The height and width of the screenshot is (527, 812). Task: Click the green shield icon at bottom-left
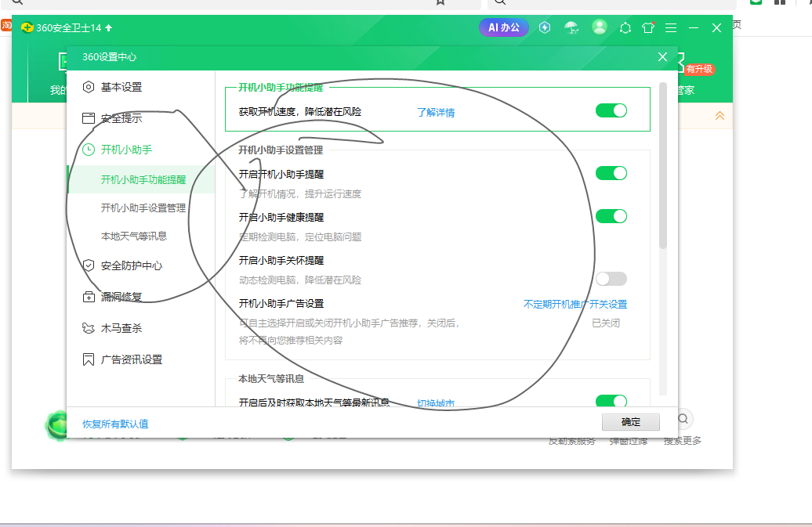coord(56,425)
